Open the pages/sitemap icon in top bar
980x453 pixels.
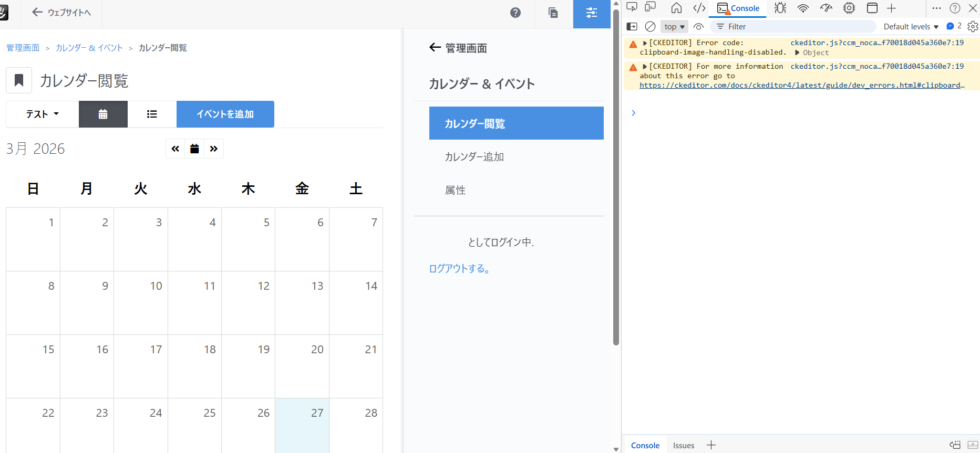(x=553, y=13)
